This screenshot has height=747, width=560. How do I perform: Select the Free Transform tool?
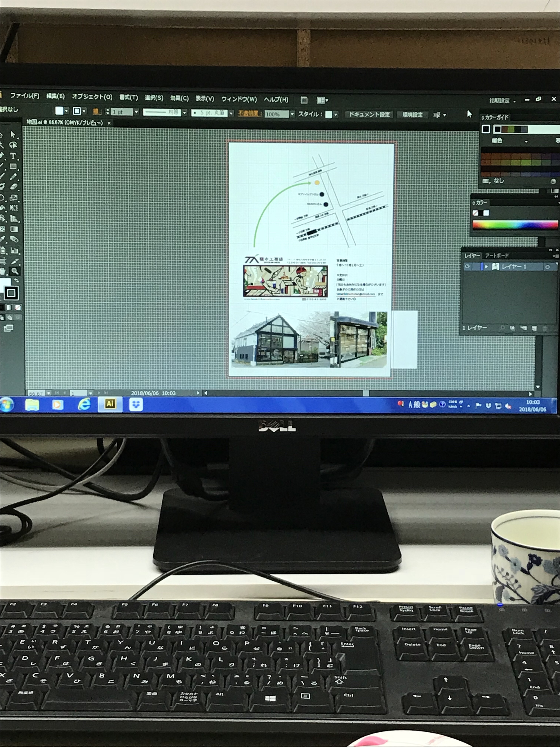tap(14, 208)
